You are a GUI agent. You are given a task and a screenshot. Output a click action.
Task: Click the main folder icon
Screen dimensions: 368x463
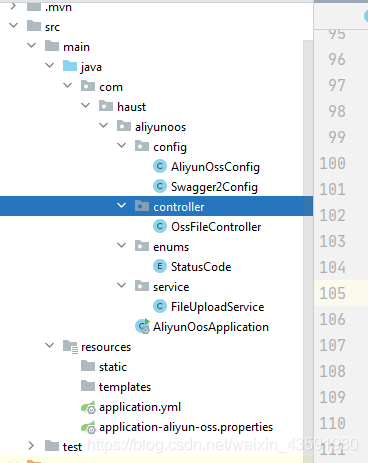[52, 46]
